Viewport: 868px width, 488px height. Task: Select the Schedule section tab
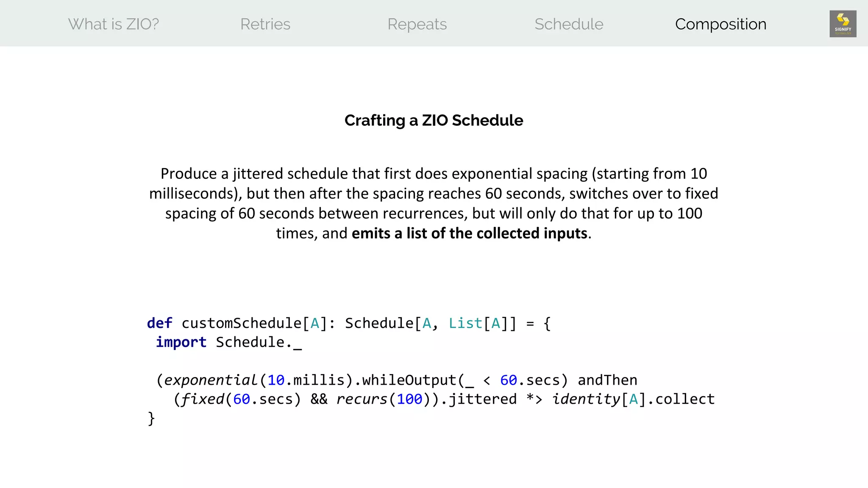coord(569,24)
